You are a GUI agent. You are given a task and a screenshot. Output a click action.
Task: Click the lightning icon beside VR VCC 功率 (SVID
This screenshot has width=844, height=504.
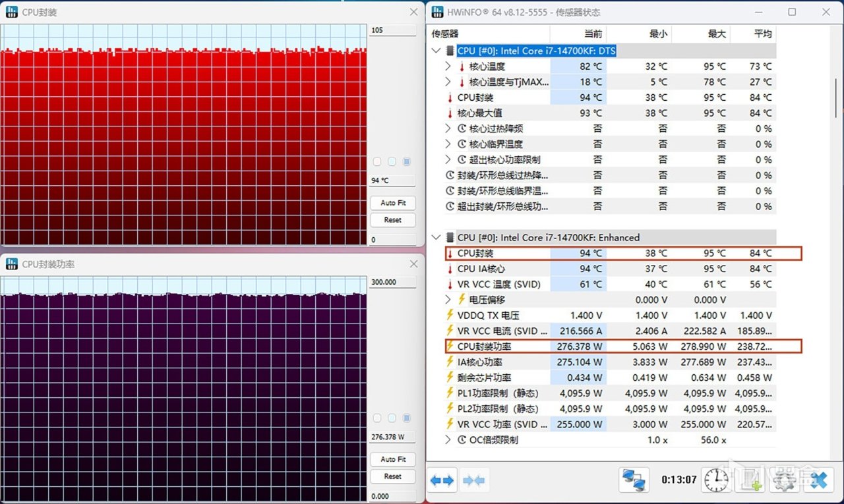click(450, 424)
